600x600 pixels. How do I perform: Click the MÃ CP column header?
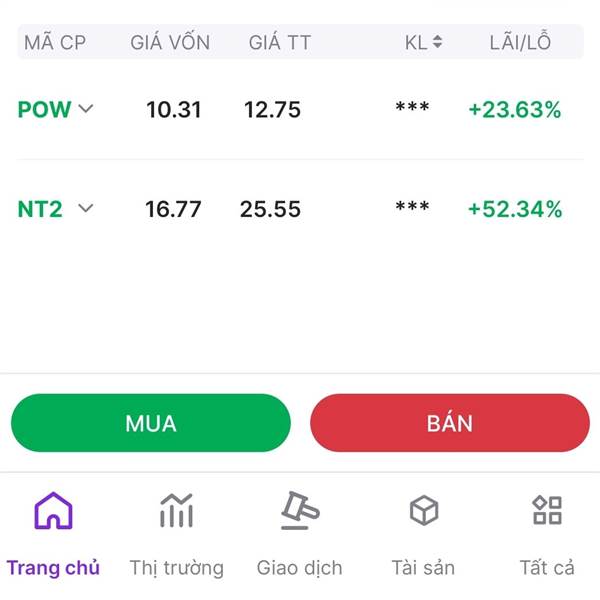point(54,42)
